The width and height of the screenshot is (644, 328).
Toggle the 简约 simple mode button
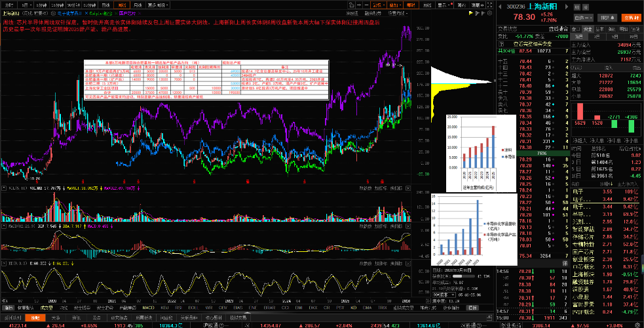[x=462, y=5]
